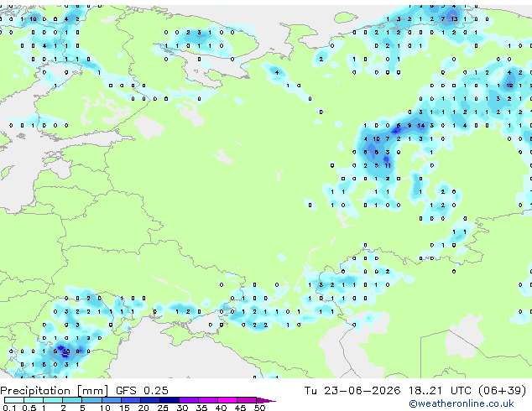Click the 45–50 mm legend color box
The width and height of the screenshot is (532, 411).
click(247, 400)
